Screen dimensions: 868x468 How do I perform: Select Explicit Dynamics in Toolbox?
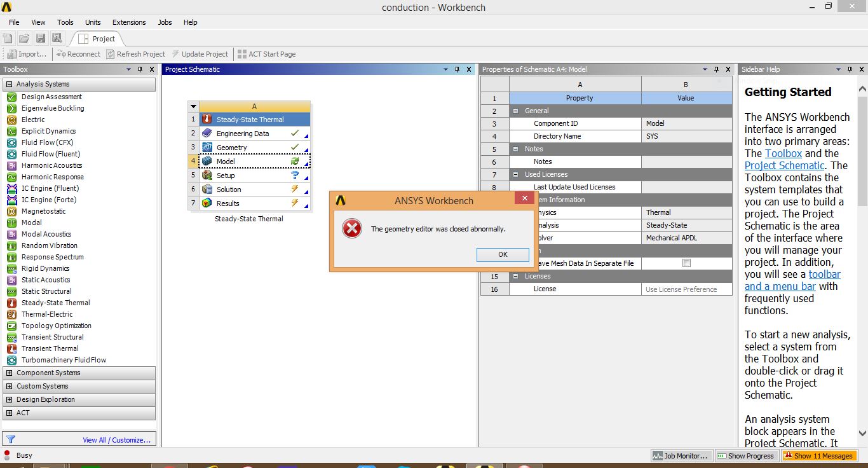pyautogui.click(x=48, y=131)
